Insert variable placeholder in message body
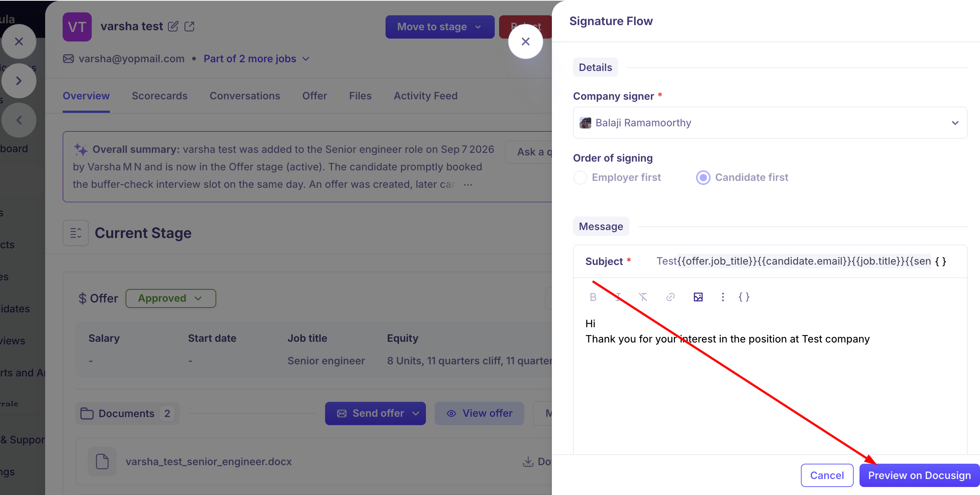This screenshot has width=980, height=495. (x=744, y=297)
